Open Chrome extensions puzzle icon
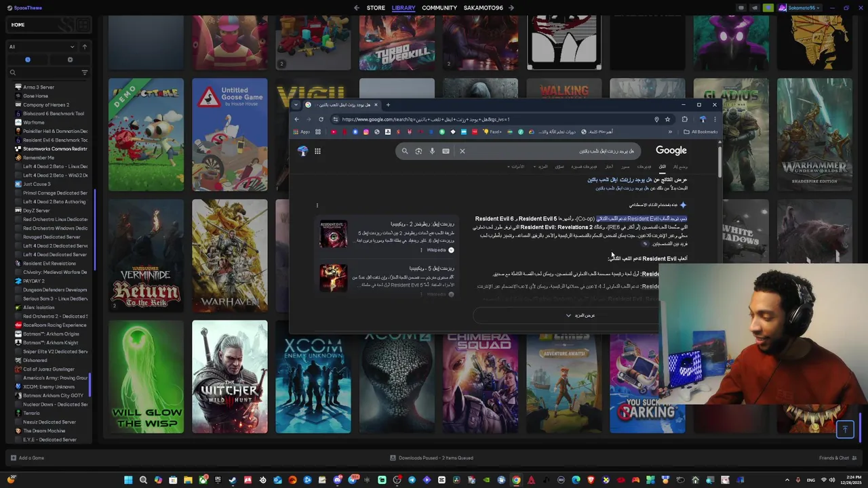The height and width of the screenshot is (488, 868). coord(684,119)
